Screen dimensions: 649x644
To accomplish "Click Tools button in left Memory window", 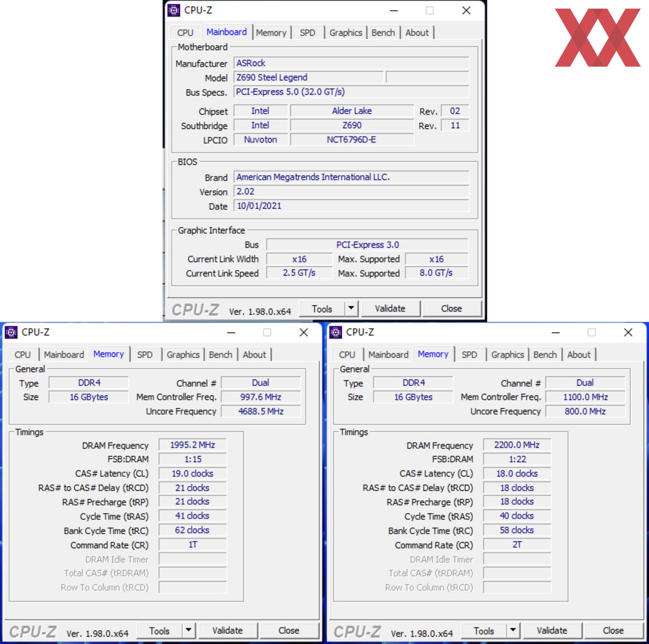I will (159, 631).
